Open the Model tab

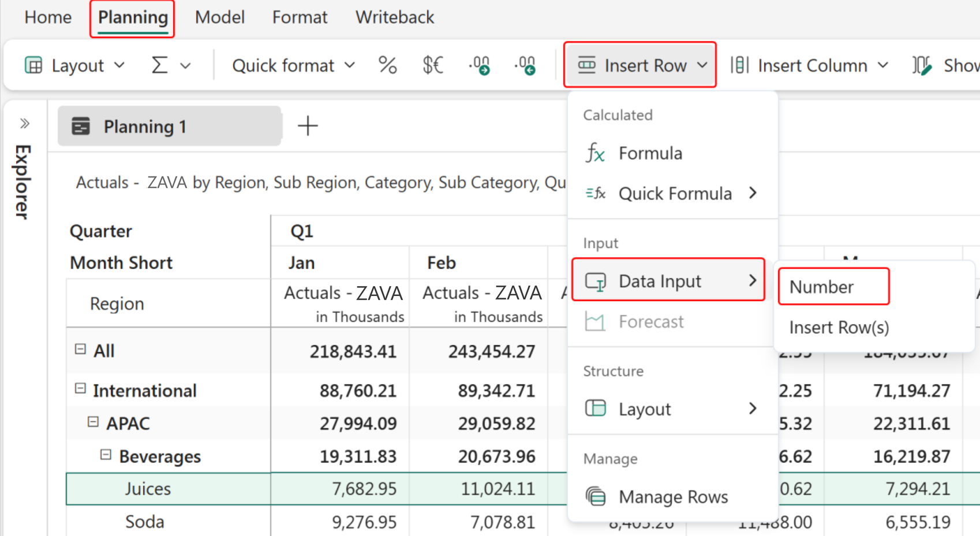(x=220, y=17)
